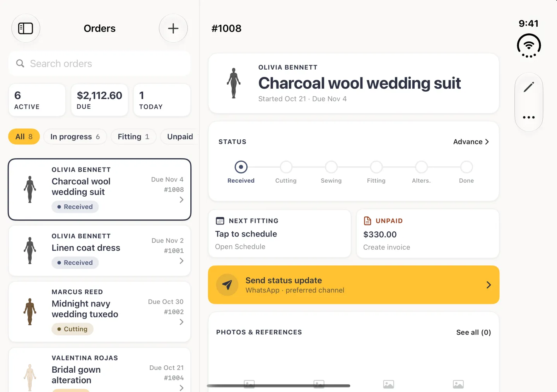Click Open Schedule link
Viewport: 557px width, 392px height.
point(240,246)
